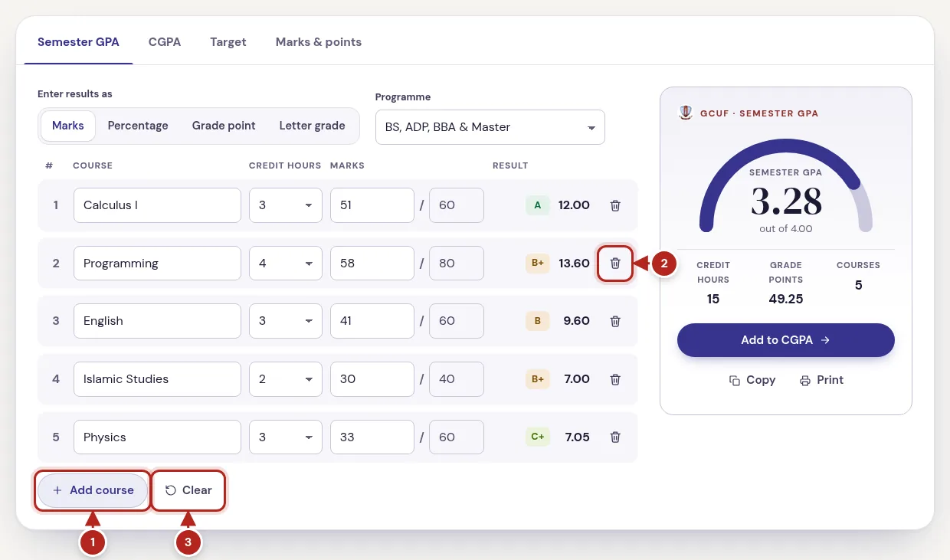
Task: Click the marks field containing 51
Action: click(372, 205)
